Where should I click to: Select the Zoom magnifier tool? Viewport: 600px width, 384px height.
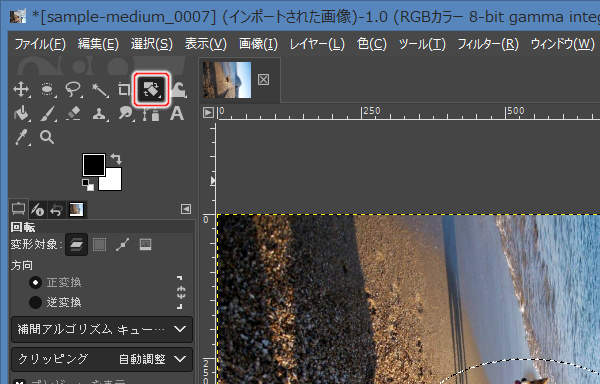tap(47, 137)
